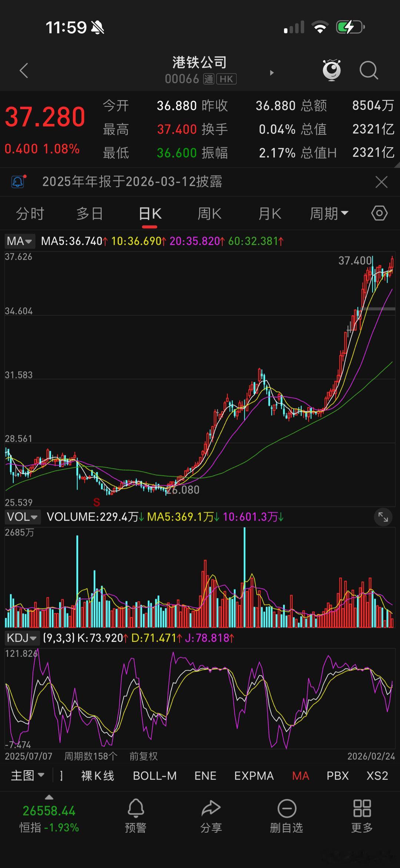Open the 更多 grid icon
The height and width of the screenshot is (868, 400).
pos(362,808)
